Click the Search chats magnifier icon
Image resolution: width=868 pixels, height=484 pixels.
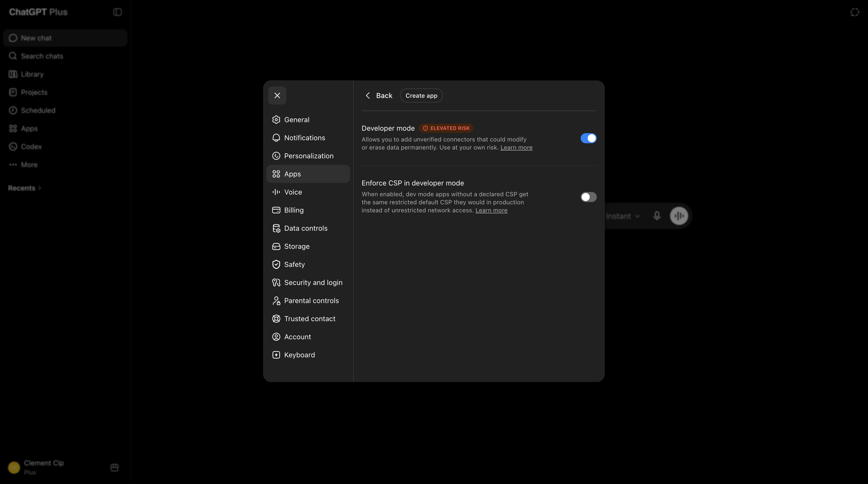pos(13,56)
